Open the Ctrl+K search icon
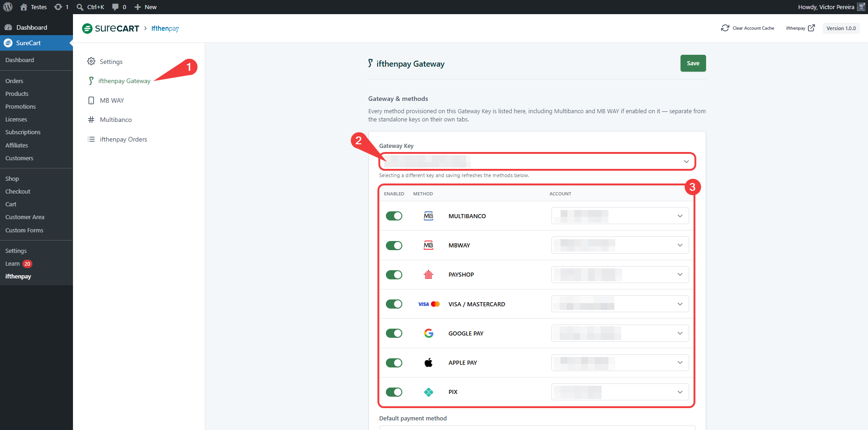Viewport: 868px width, 430px height. pos(80,7)
